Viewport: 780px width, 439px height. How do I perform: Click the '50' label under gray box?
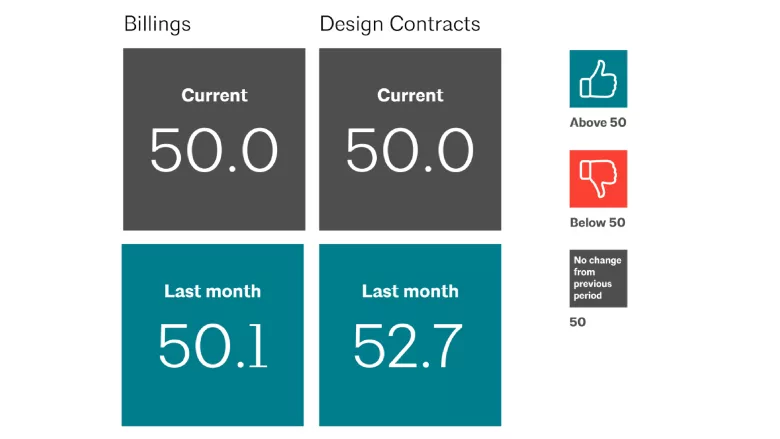[x=578, y=322]
